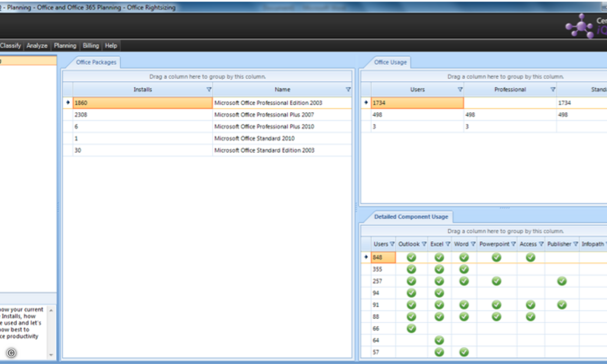607x364 pixels.
Task: Sort by the Professional column header
Action: [510, 89]
